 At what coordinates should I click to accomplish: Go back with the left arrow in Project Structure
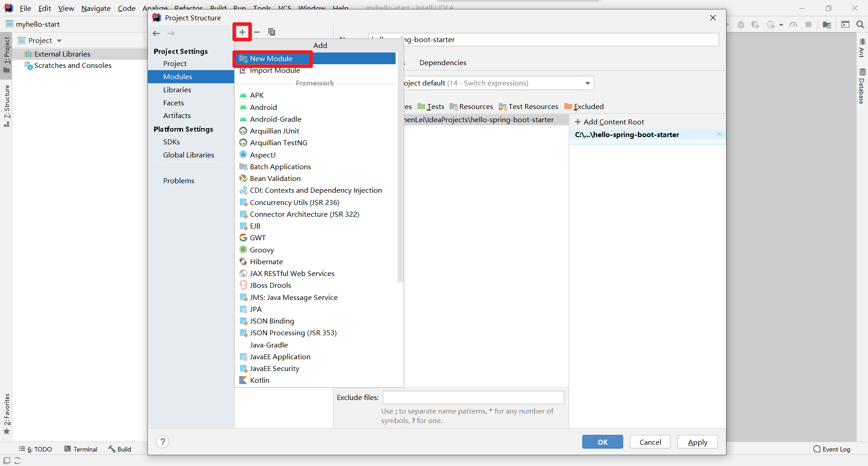[x=156, y=33]
